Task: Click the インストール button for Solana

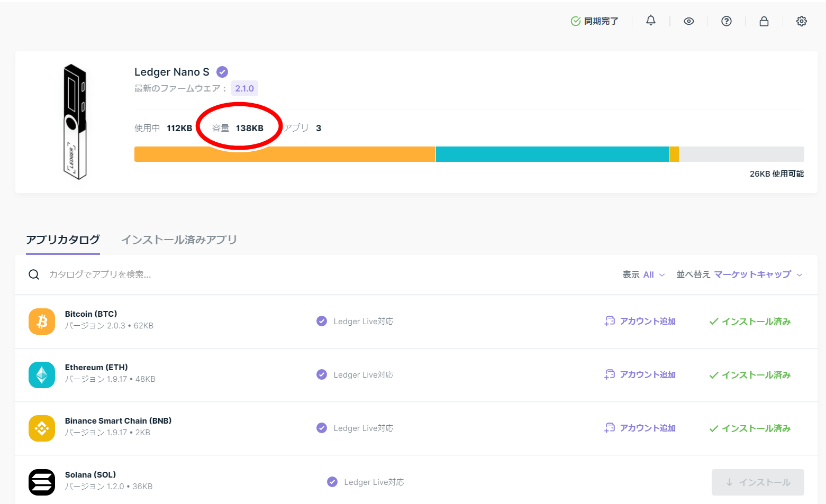Action: click(x=757, y=482)
